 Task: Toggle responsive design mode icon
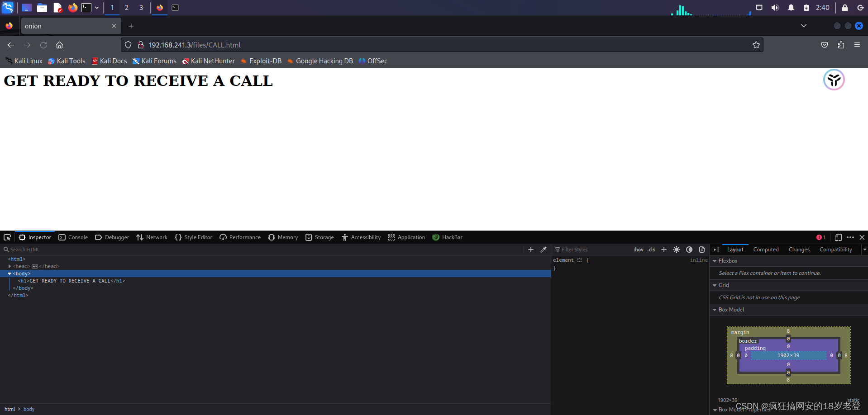point(838,237)
